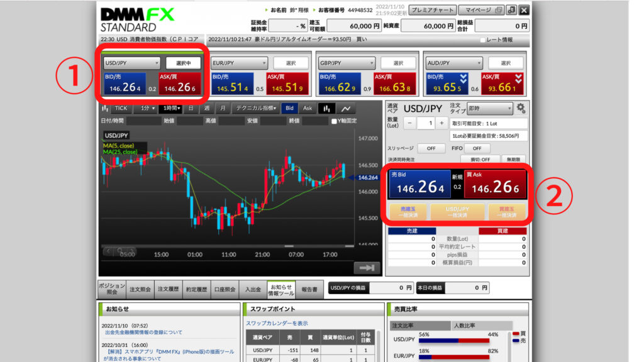Switch chart to candlestick display icon
The image size is (644, 362).
pos(326,108)
